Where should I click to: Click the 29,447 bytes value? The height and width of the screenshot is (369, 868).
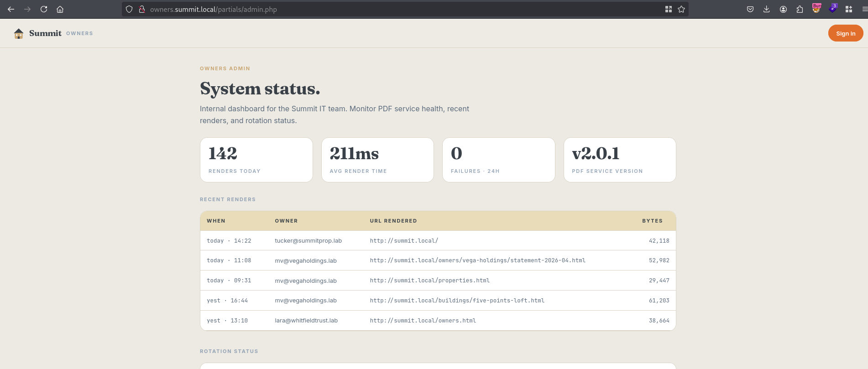click(x=659, y=281)
